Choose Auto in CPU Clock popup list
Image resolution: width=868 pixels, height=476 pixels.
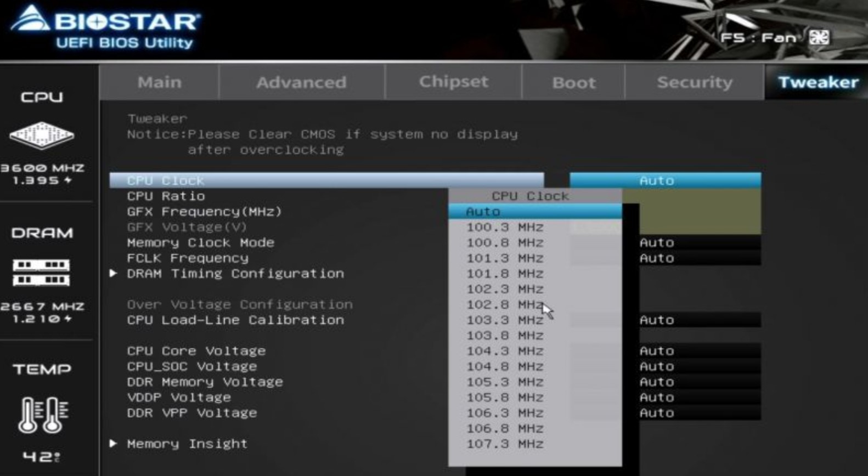pos(535,212)
